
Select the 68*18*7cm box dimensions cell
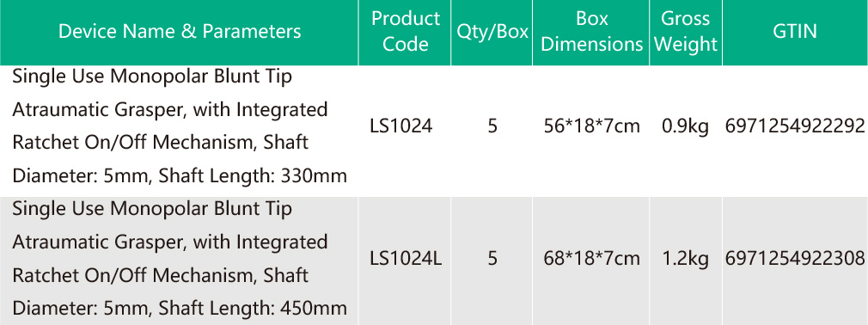pos(592,258)
